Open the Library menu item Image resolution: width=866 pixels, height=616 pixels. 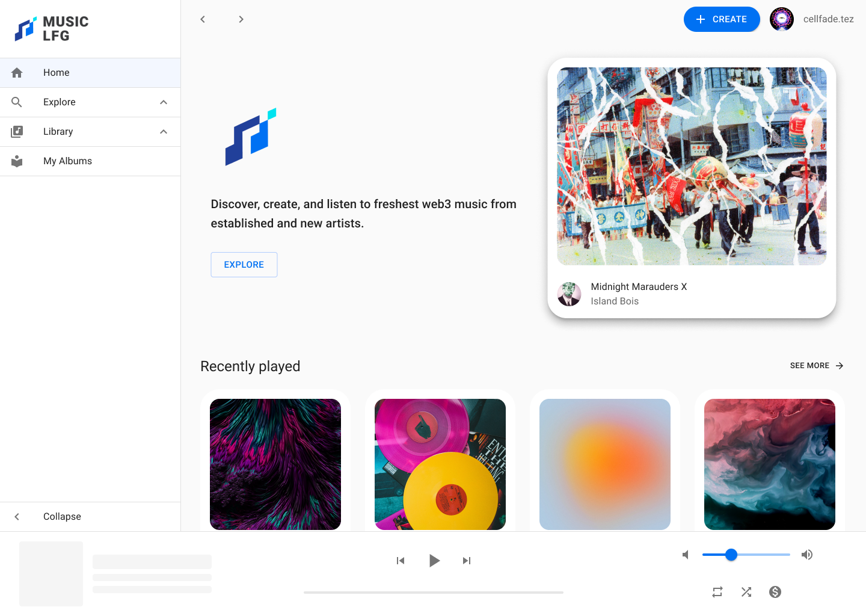(x=90, y=132)
